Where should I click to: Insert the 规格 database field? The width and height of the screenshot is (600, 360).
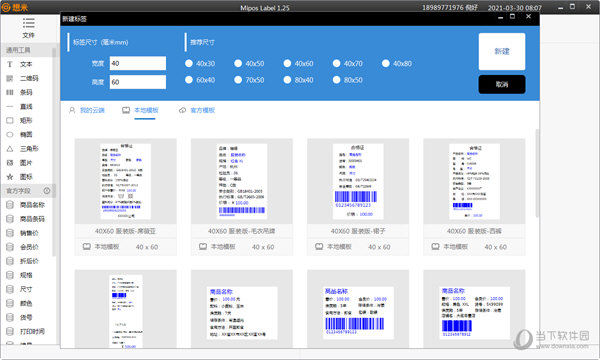(x=27, y=275)
